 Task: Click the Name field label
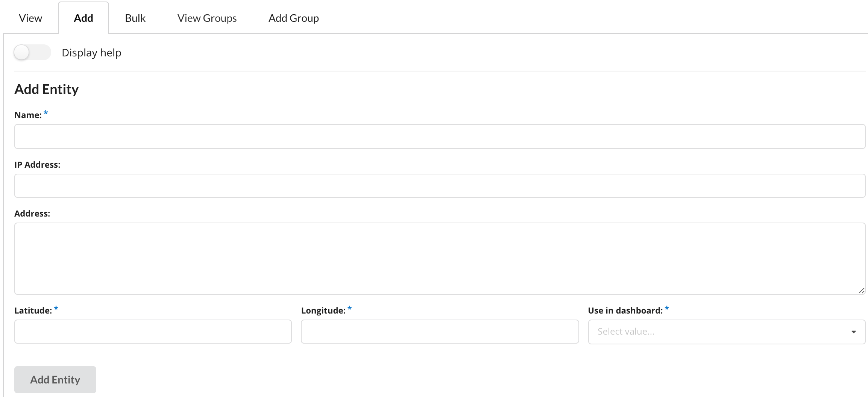point(28,115)
